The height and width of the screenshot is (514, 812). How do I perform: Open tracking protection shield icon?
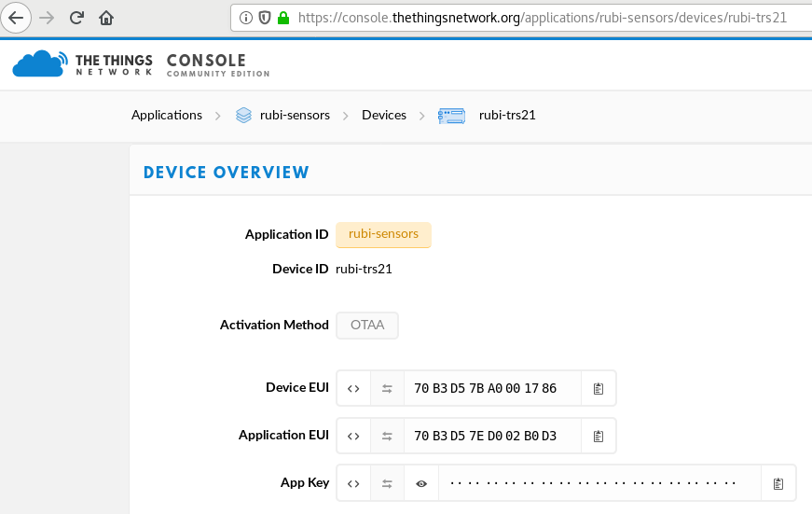pos(265,18)
